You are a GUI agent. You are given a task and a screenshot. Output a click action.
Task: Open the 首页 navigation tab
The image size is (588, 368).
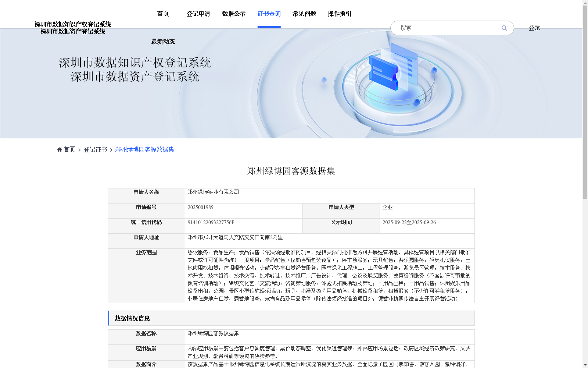click(x=163, y=14)
